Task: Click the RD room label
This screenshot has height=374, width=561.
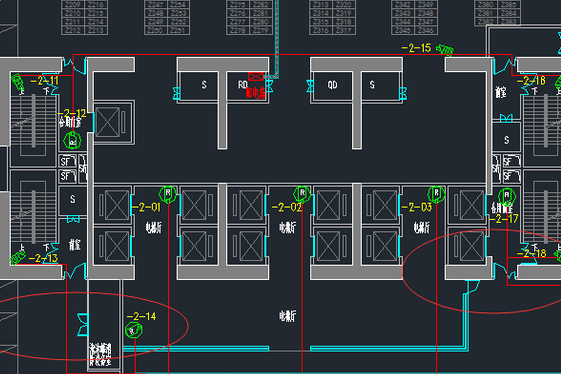Action: [x=243, y=85]
